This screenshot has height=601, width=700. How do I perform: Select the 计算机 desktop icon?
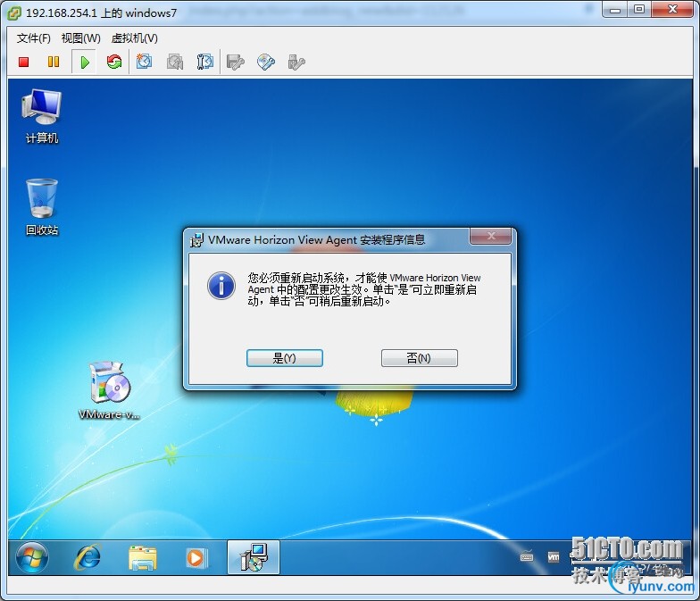41,116
